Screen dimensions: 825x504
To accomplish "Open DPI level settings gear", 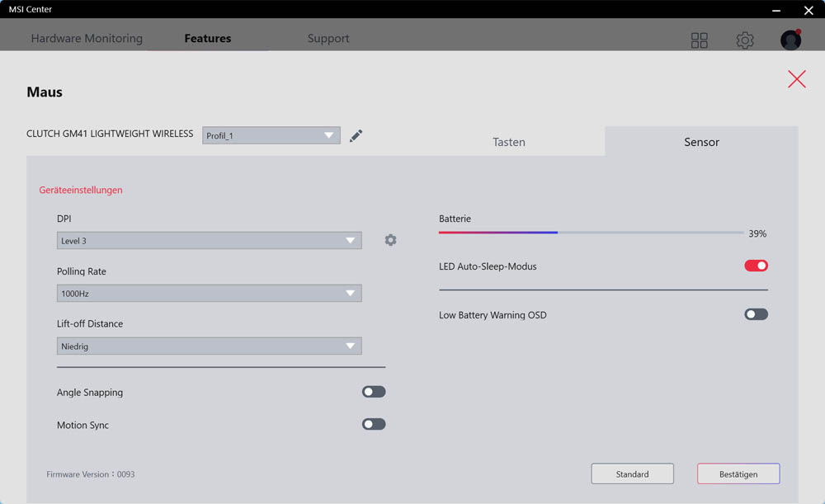I will [390, 240].
